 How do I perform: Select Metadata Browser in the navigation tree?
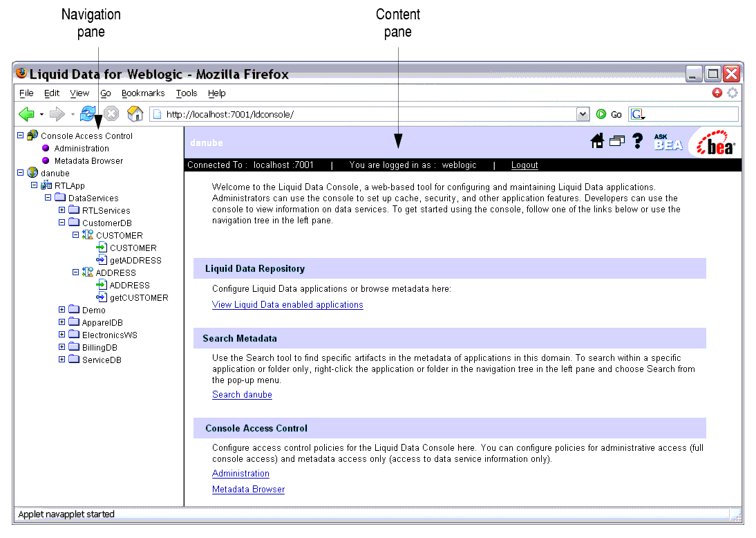point(88,161)
